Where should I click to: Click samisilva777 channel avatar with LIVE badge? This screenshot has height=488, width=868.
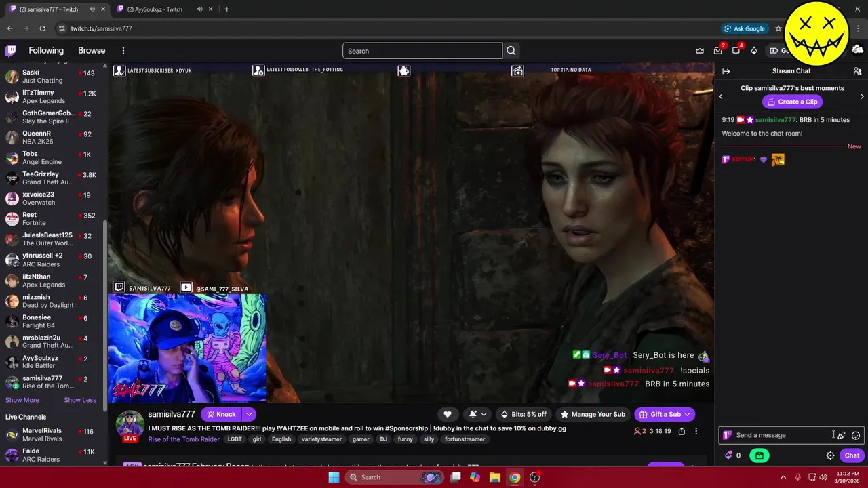pos(130,426)
